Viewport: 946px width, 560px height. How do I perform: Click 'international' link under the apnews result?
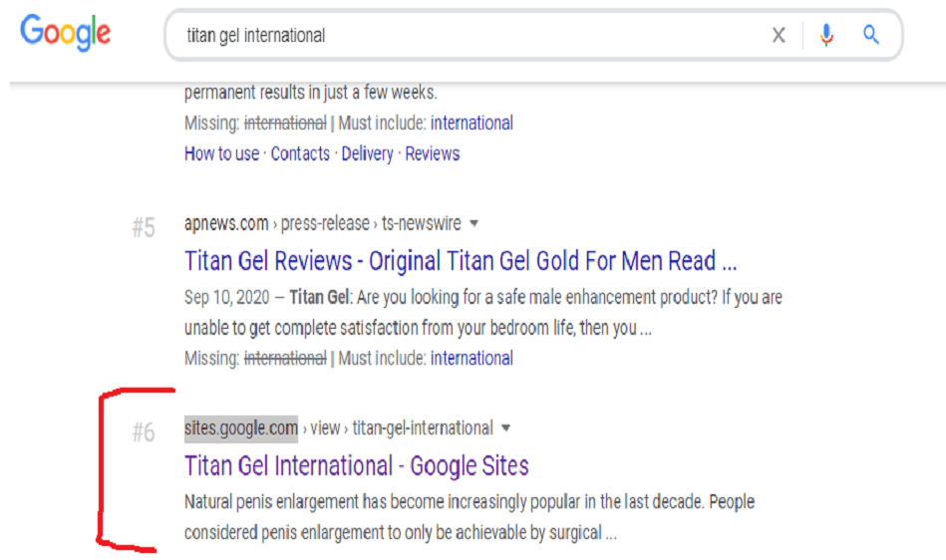tap(472, 359)
